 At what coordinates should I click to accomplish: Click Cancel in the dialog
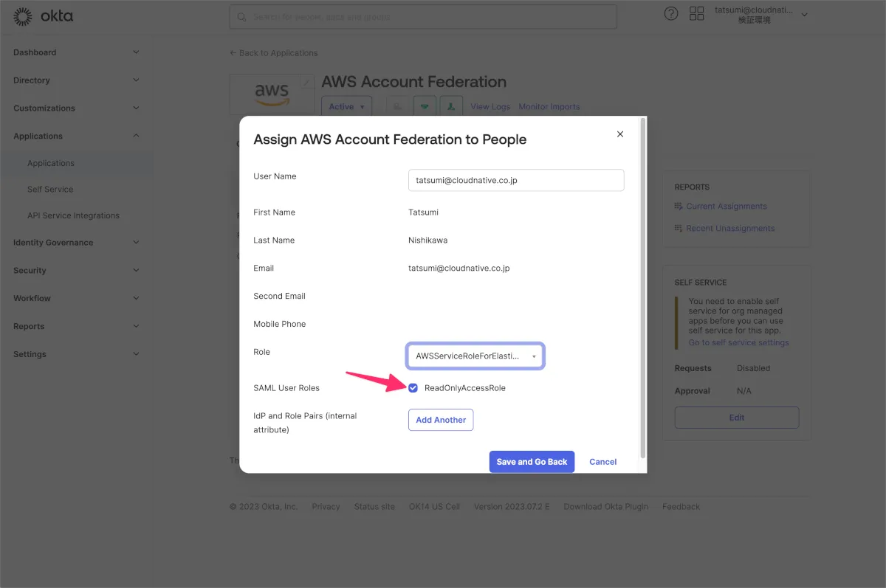603,462
